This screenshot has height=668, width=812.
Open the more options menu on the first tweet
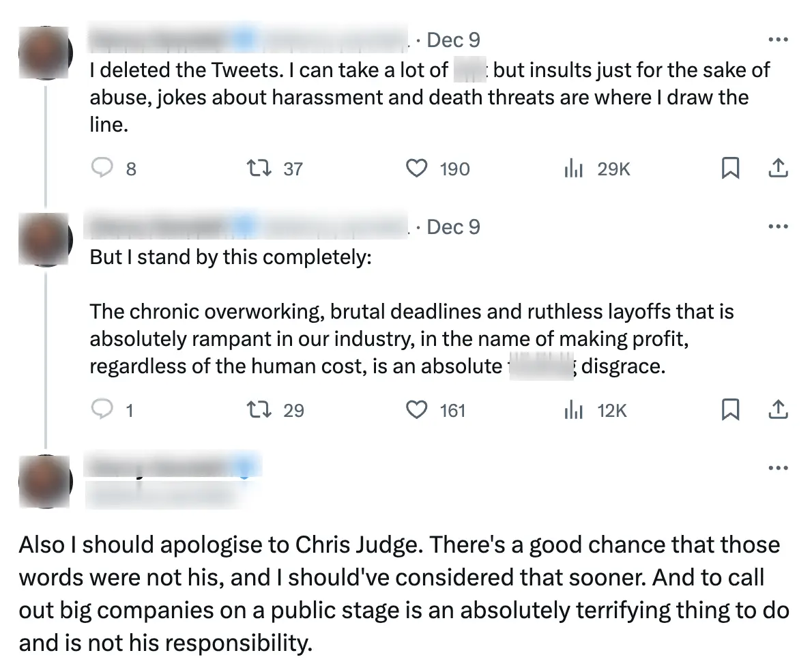coord(778,39)
